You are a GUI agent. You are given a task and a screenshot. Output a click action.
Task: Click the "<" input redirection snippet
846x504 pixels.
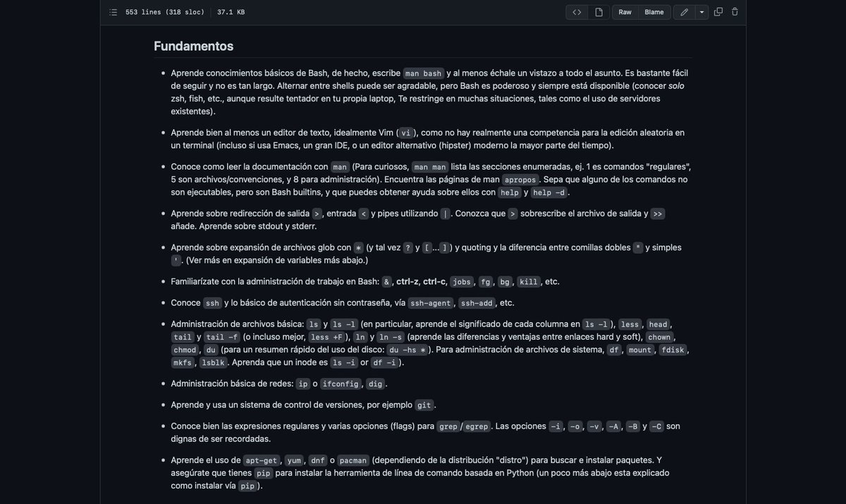click(x=364, y=214)
